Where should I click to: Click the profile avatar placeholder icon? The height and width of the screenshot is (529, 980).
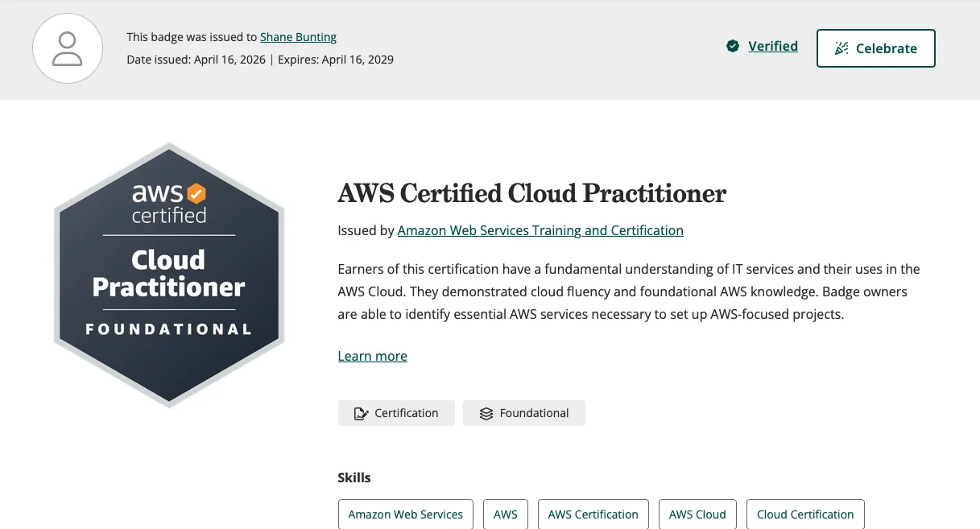point(68,48)
